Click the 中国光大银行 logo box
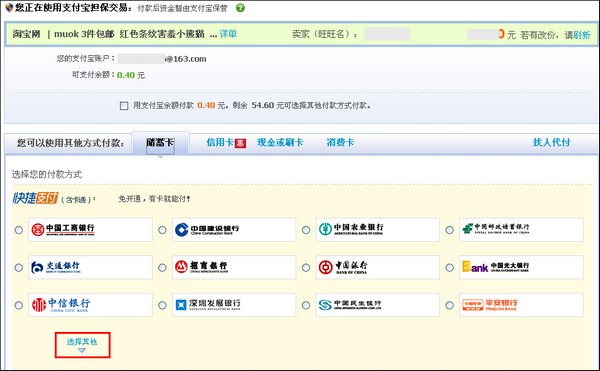This screenshot has height=371, width=600. [x=521, y=267]
